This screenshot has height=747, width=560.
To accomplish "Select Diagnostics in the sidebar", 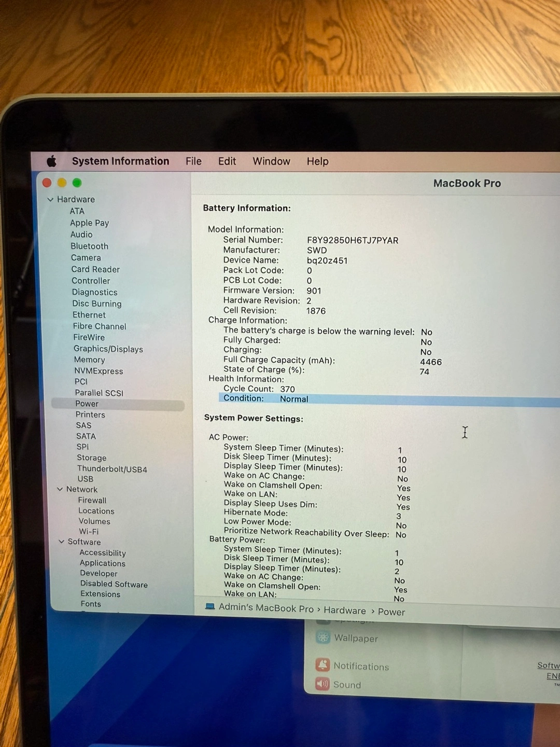I will (x=95, y=293).
